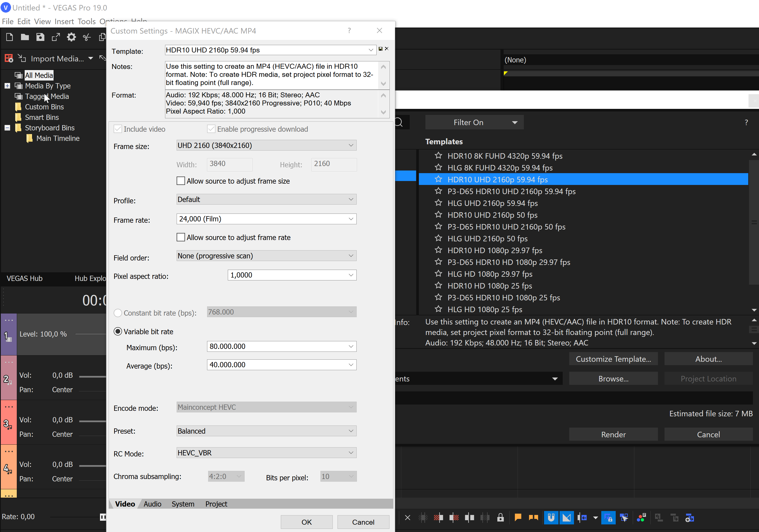Open the Tools menu
This screenshot has width=759, height=532.
click(87, 22)
